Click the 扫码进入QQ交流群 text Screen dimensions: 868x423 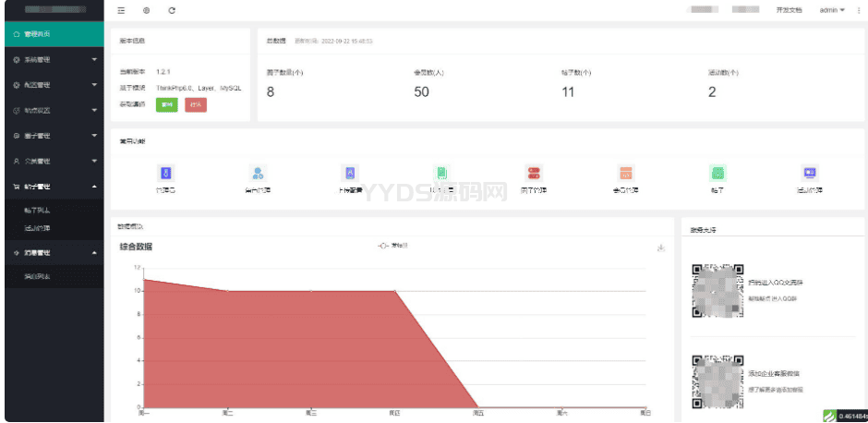[x=776, y=283]
